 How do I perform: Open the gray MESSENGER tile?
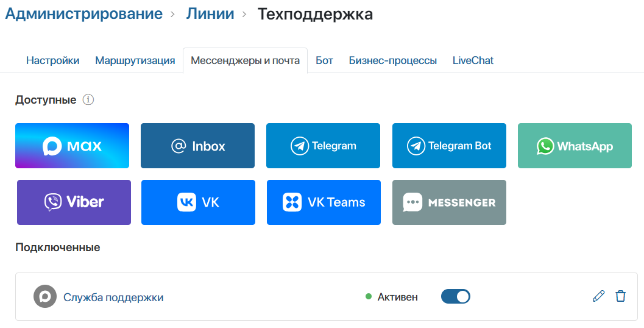click(x=449, y=202)
